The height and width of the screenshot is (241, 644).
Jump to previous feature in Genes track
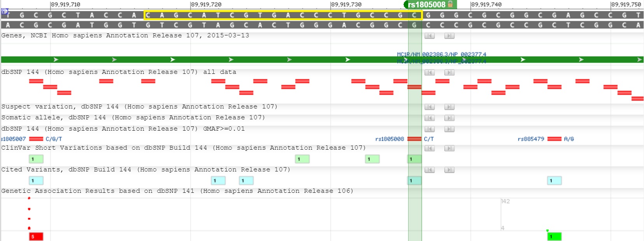(x=429, y=36)
